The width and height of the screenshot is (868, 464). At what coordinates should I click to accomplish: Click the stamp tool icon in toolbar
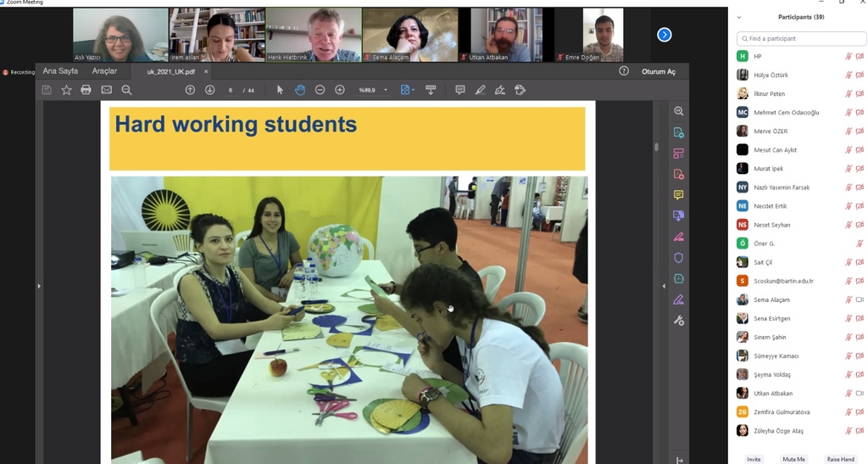[x=520, y=90]
